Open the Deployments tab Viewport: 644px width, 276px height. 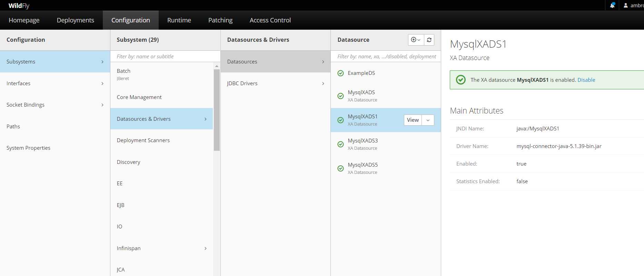coord(76,20)
